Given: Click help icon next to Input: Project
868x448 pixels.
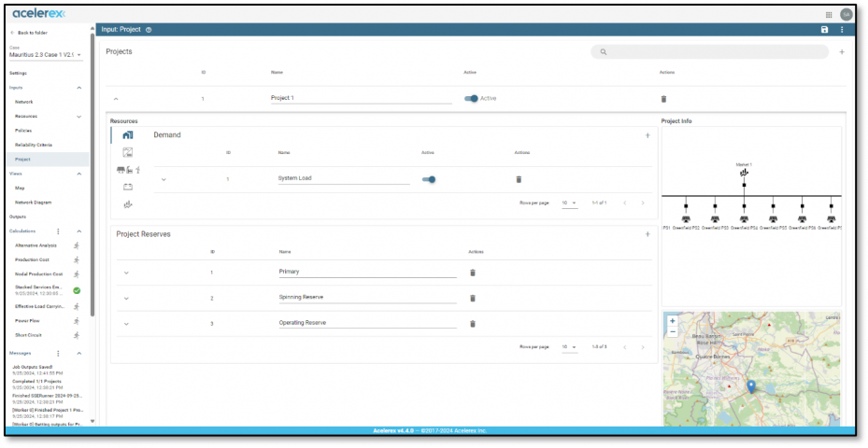Looking at the screenshot, I should (149, 30).
